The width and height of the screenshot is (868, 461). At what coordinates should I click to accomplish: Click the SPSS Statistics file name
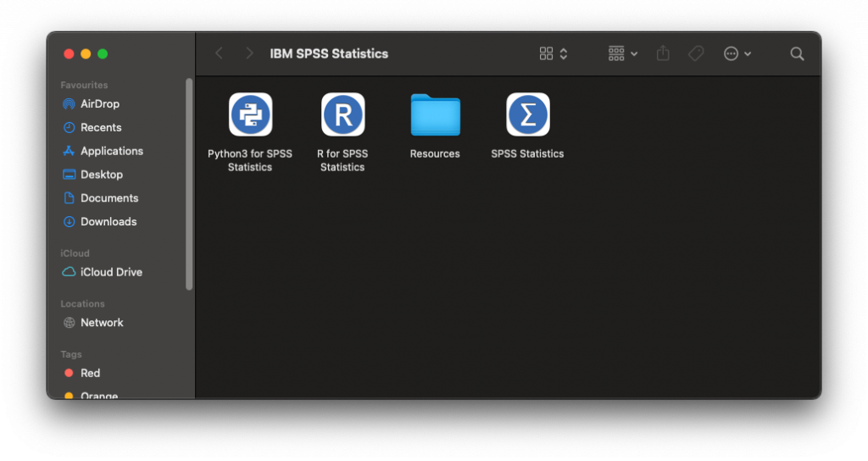(527, 154)
